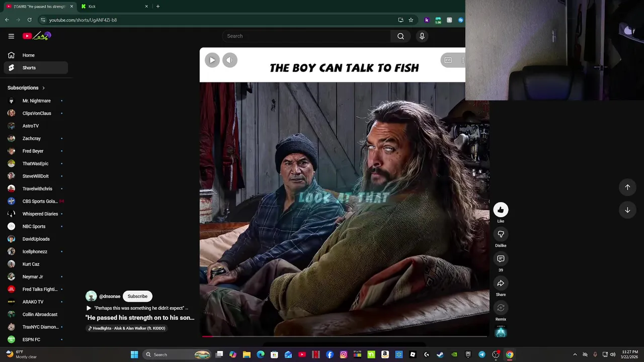The image size is (644, 362).
Task: Open NBC Sports subscription
Action: [x=36, y=226]
